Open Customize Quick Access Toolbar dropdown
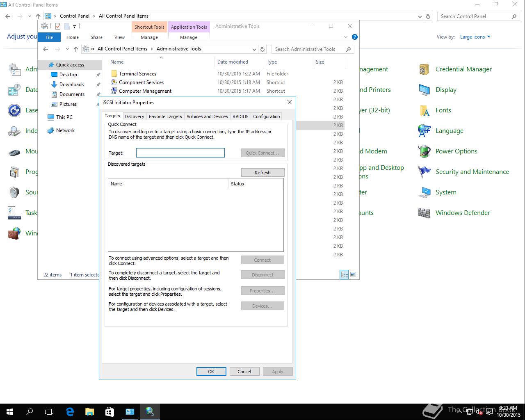The height and width of the screenshot is (420, 525). (74, 27)
